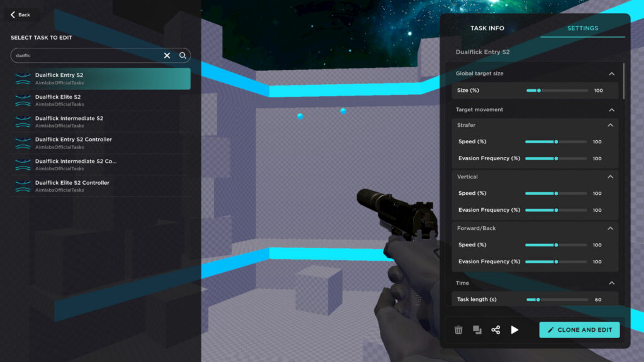Select Dualflick Entry S2 Controller task
This screenshot has width=644, height=362.
tap(101, 143)
